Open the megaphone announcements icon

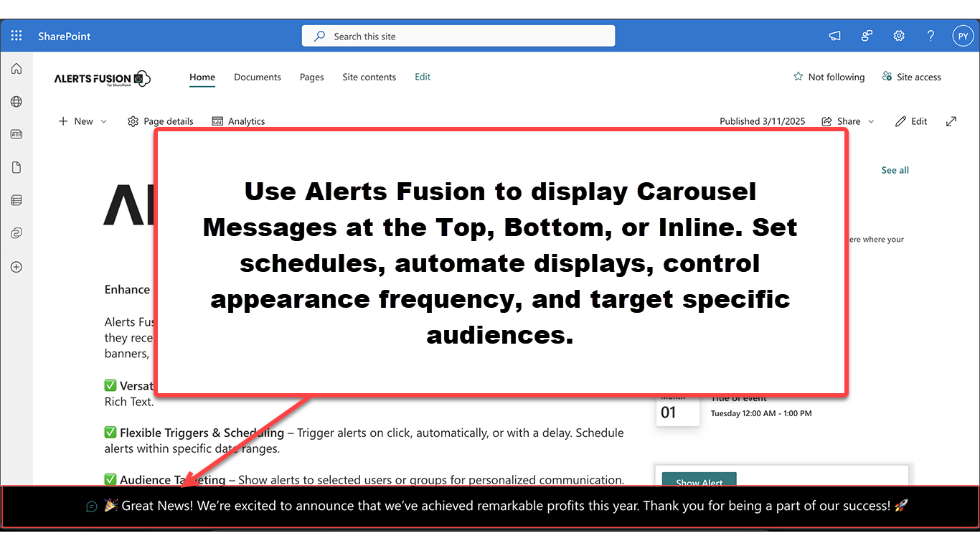[x=835, y=36]
